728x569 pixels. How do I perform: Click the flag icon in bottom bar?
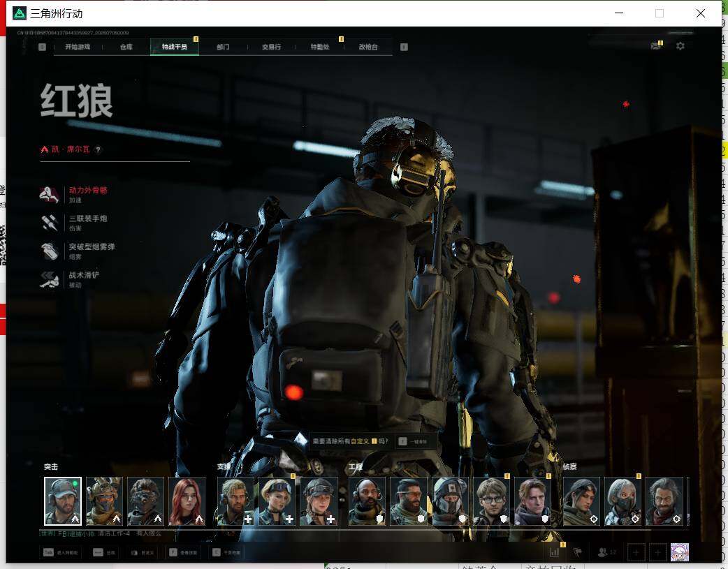[578, 552]
